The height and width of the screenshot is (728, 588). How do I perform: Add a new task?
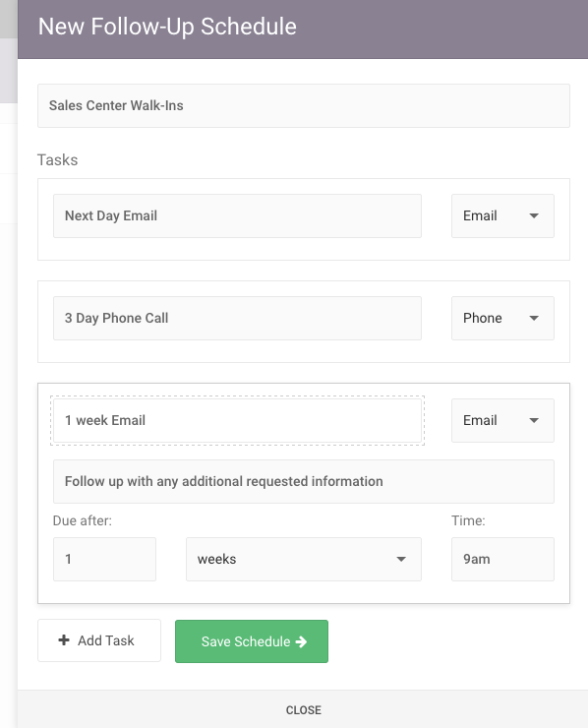coord(99,640)
